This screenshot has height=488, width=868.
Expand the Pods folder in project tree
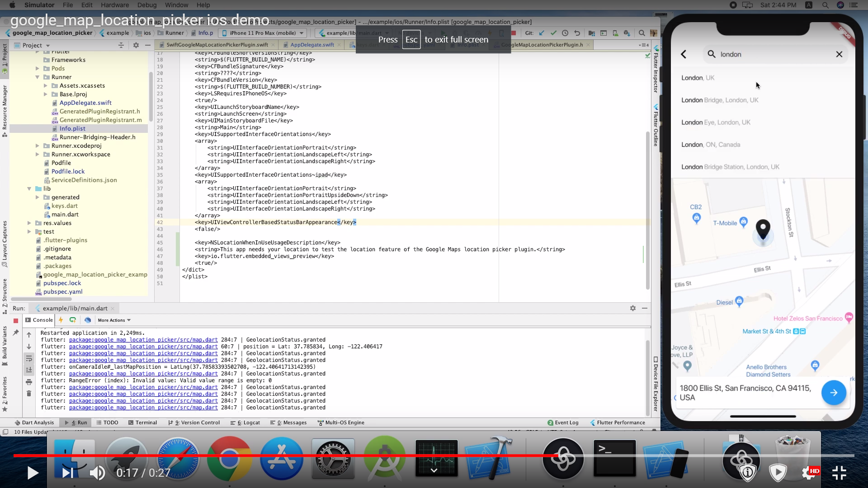click(x=38, y=69)
